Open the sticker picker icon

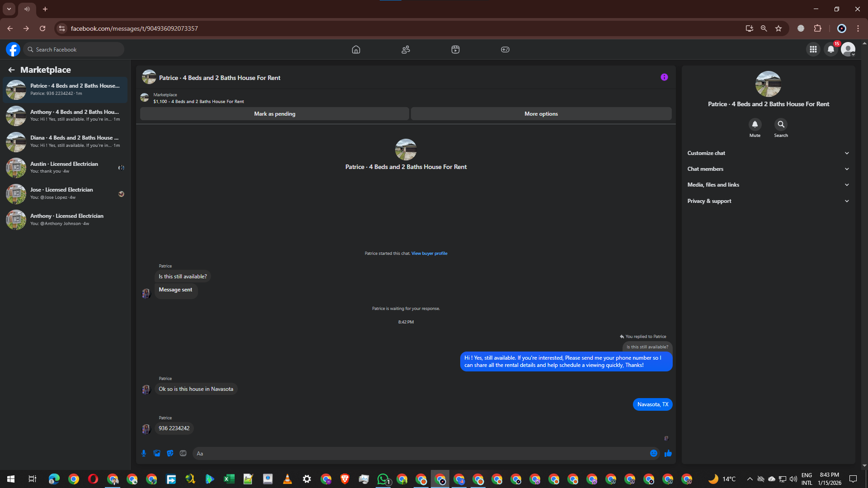point(170,453)
